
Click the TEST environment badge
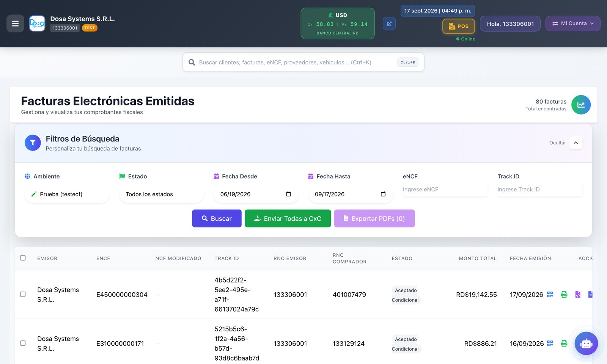pyautogui.click(x=90, y=28)
